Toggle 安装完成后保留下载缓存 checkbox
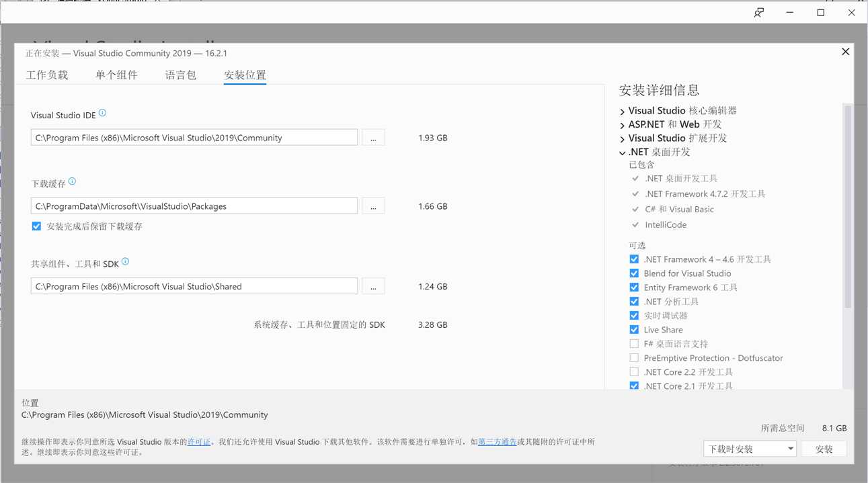This screenshot has height=483, width=868. point(37,226)
